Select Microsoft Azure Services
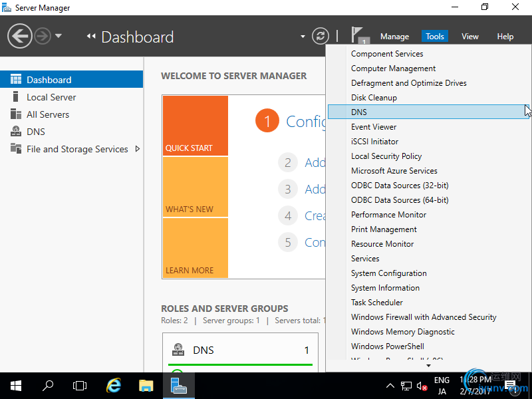The width and height of the screenshot is (532, 399). point(394,170)
